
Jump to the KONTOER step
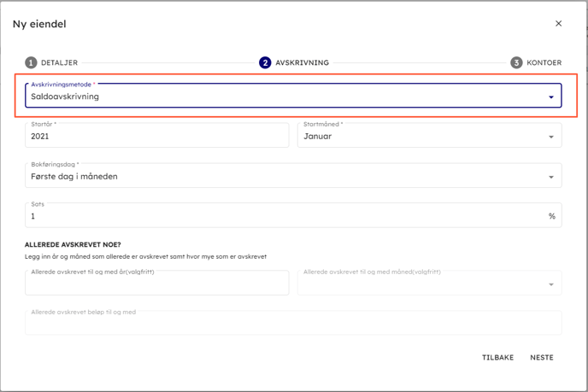click(x=544, y=62)
